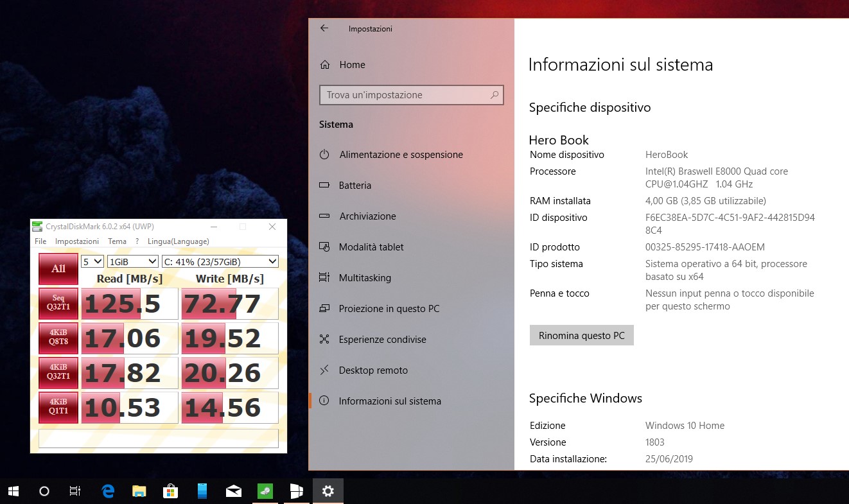Click the 4KiB Q1T1 read value 10.53

129,408
